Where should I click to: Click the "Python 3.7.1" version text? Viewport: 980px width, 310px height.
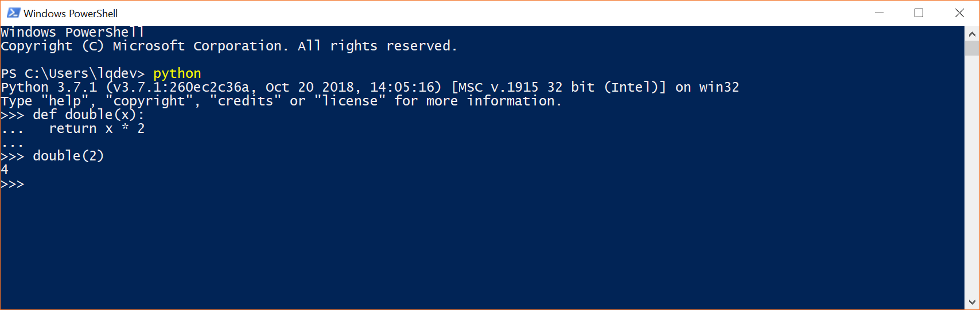49,87
